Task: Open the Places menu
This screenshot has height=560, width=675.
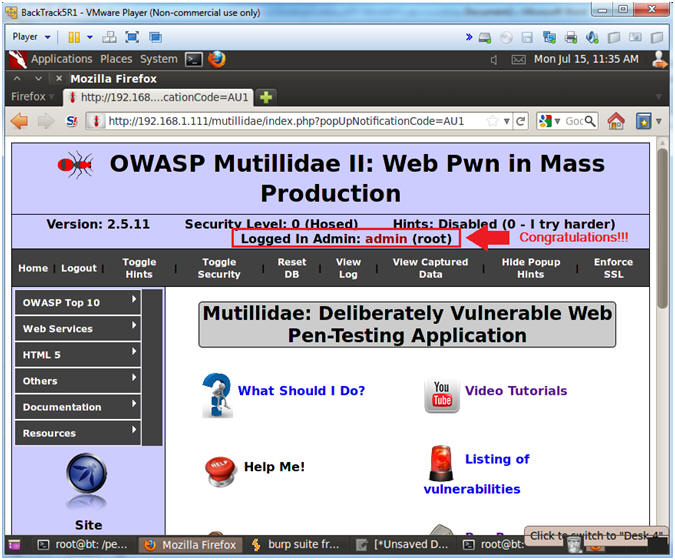Action: [116, 59]
